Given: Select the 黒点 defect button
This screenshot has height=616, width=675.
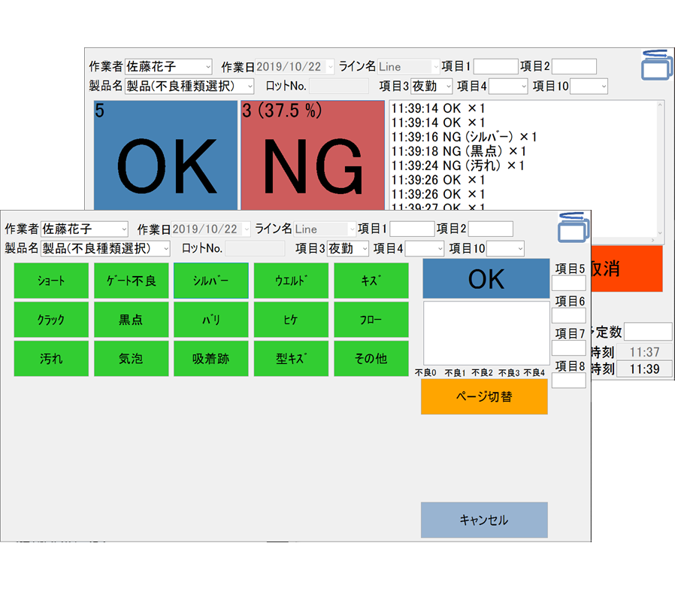Looking at the screenshot, I should [131, 320].
